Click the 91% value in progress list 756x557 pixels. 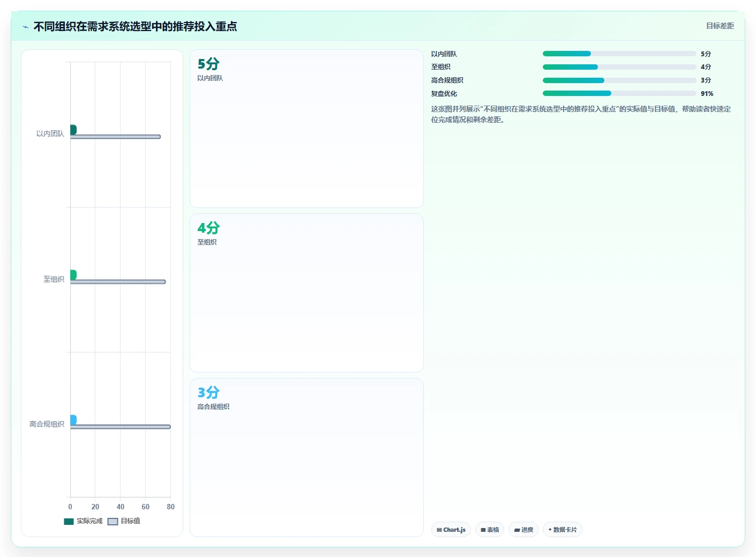707,94
